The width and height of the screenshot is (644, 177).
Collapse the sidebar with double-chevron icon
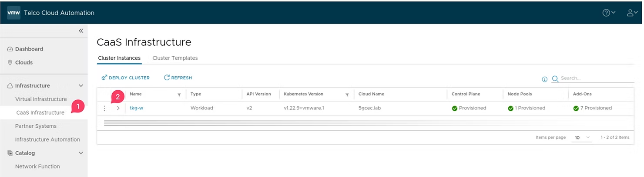[81, 31]
